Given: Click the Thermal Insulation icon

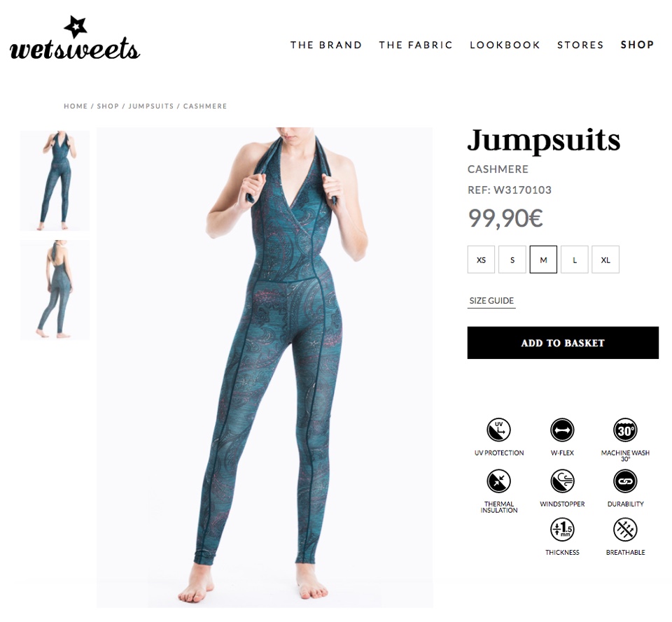Looking at the screenshot, I should (x=498, y=481).
